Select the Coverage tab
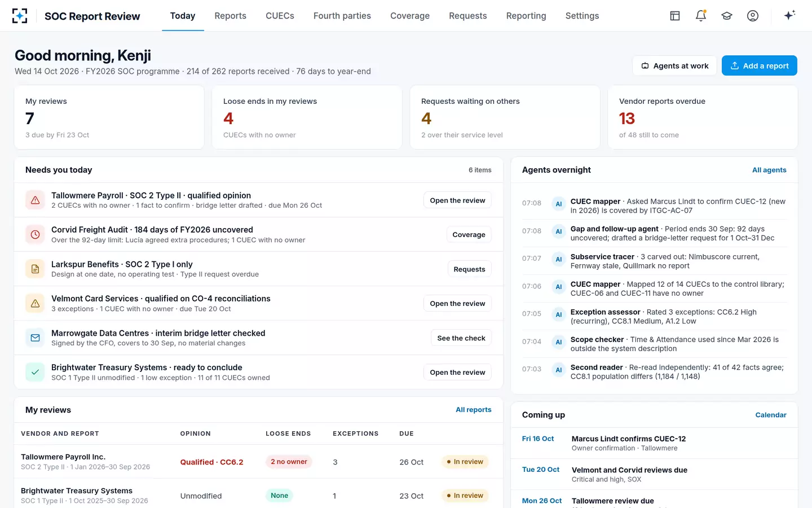The width and height of the screenshot is (812, 508). click(x=410, y=16)
